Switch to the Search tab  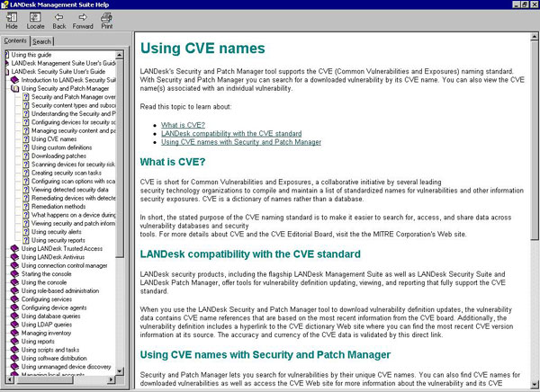click(x=41, y=41)
